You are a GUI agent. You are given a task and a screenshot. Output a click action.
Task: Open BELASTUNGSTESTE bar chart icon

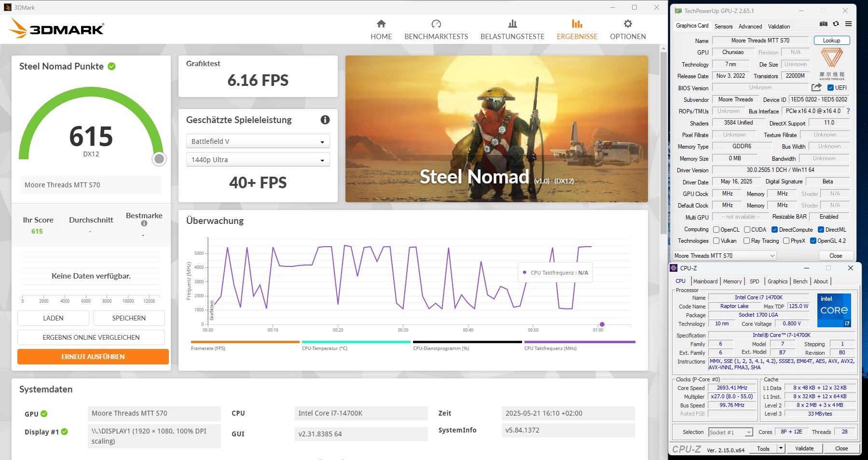pos(512,24)
